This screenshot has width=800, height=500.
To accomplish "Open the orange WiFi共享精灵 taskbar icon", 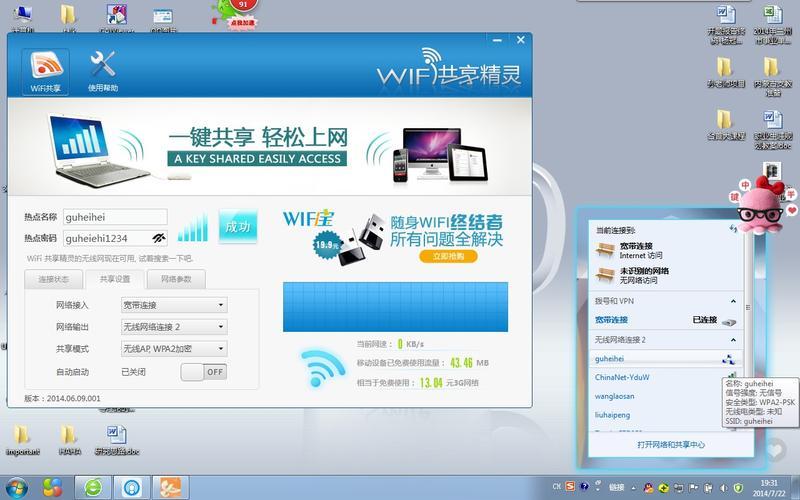I will tap(171, 488).
